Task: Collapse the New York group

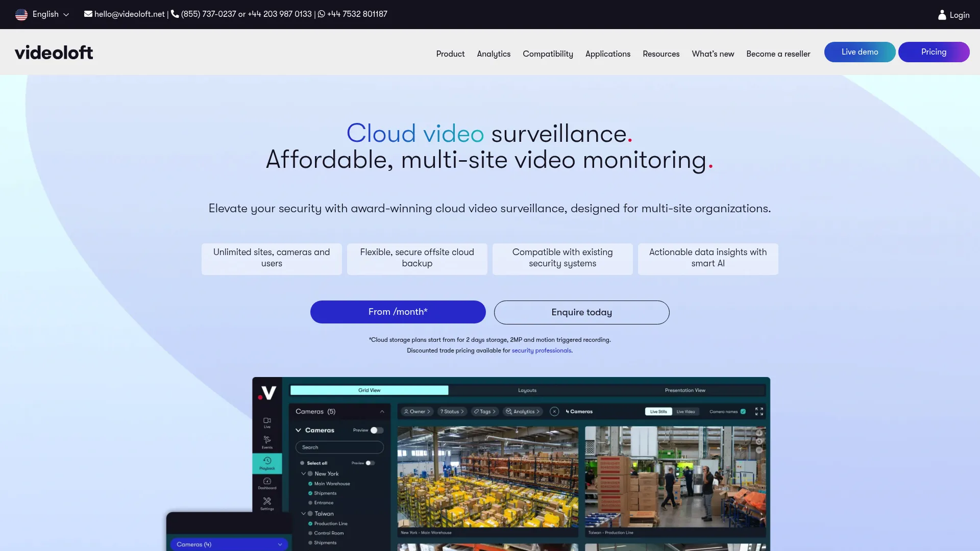Action: pyautogui.click(x=304, y=473)
